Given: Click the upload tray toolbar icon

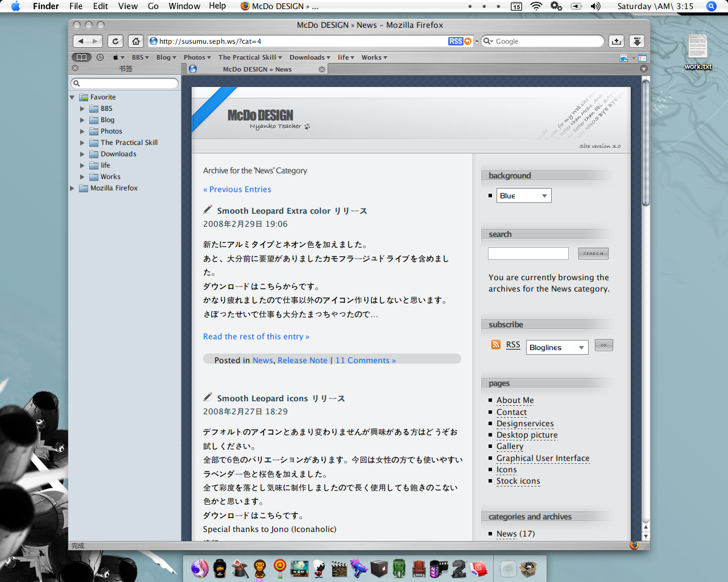Looking at the screenshot, I should click(x=617, y=41).
